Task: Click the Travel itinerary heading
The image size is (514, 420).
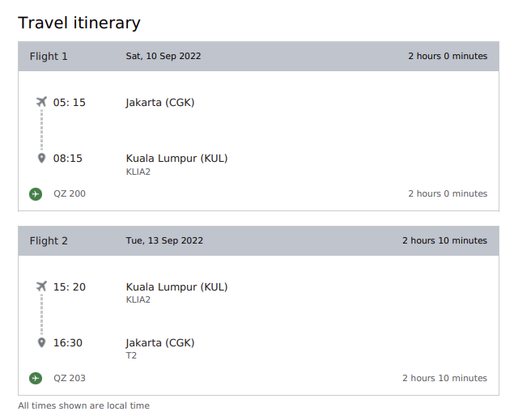Action: pyautogui.click(x=79, y=23)
